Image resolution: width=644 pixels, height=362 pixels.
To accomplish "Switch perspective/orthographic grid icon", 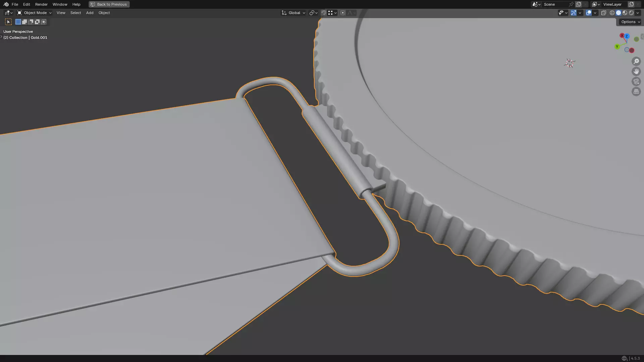I will (636, 92).
